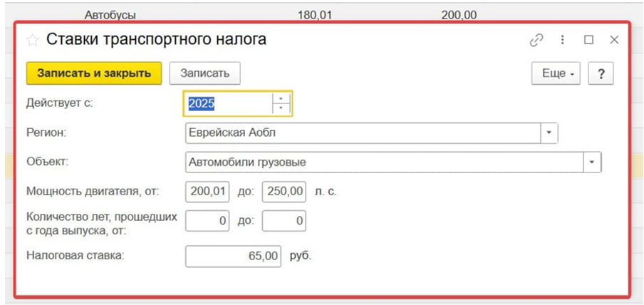644x305 pixels.
Task: Click the Регион field with Еврейская Аобл
Action: (x=362, y=133)
